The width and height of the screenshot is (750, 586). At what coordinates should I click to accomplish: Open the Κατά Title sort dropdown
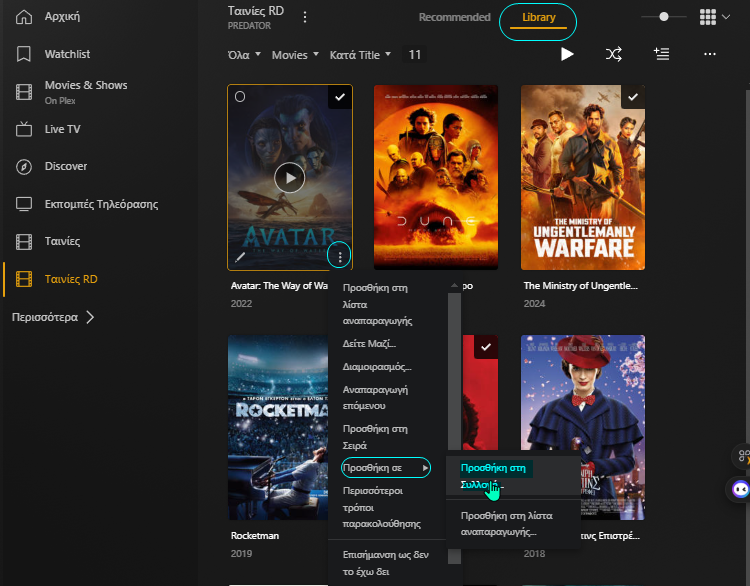(x=360, y=55)
